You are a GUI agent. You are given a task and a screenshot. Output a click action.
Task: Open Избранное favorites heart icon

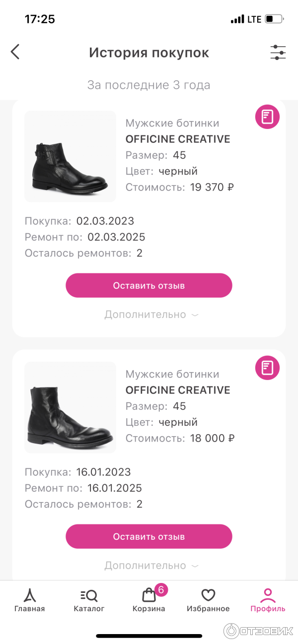[x=208, y=600]
